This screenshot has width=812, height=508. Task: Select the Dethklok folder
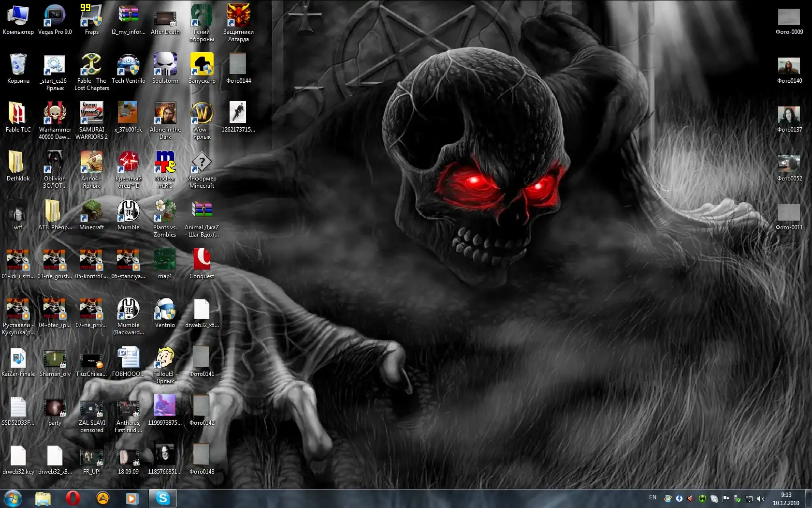(18, 163)
